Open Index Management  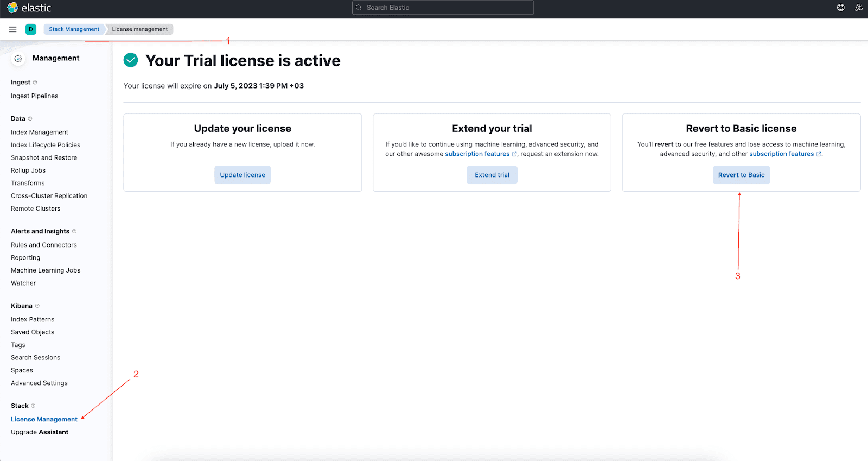[40, 132]
